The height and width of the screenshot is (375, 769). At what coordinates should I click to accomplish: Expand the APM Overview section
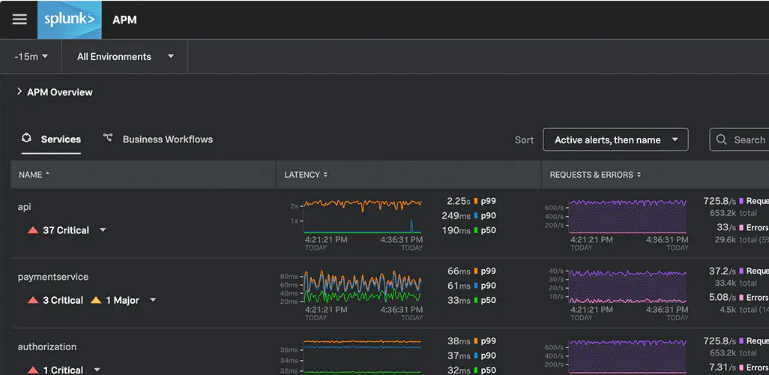click(55, 92)
